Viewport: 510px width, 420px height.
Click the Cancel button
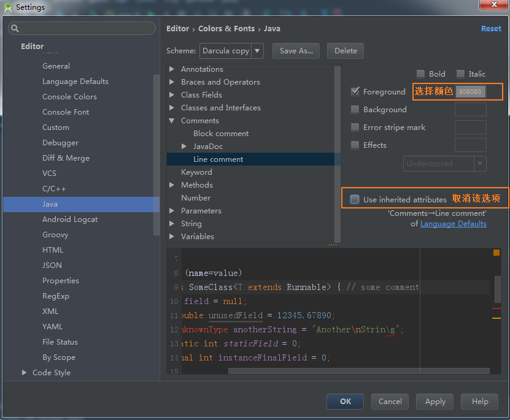click(x=390, y=402)
